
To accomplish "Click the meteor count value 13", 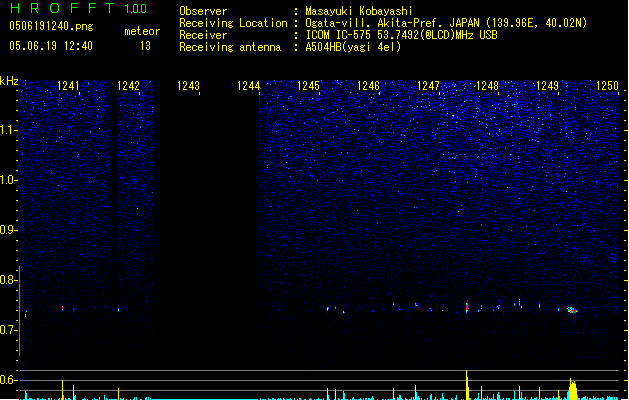I will point(145,46).
